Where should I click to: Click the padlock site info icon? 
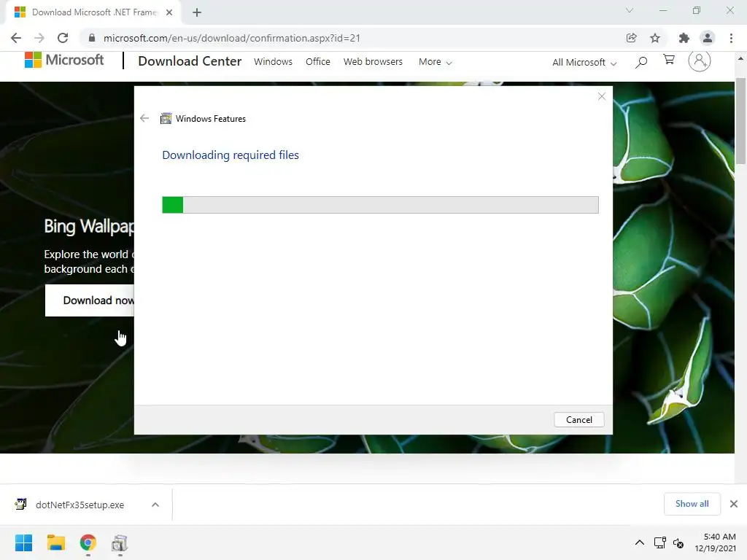click(92, 38)
